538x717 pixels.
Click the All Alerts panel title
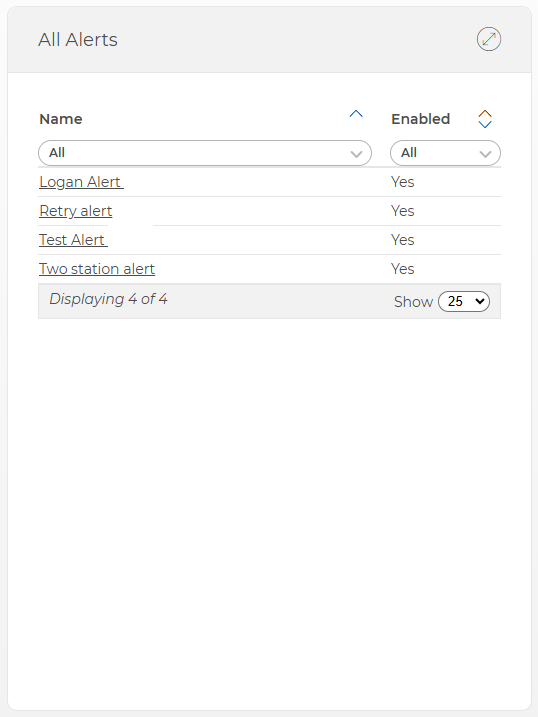[x=78, y=40]
